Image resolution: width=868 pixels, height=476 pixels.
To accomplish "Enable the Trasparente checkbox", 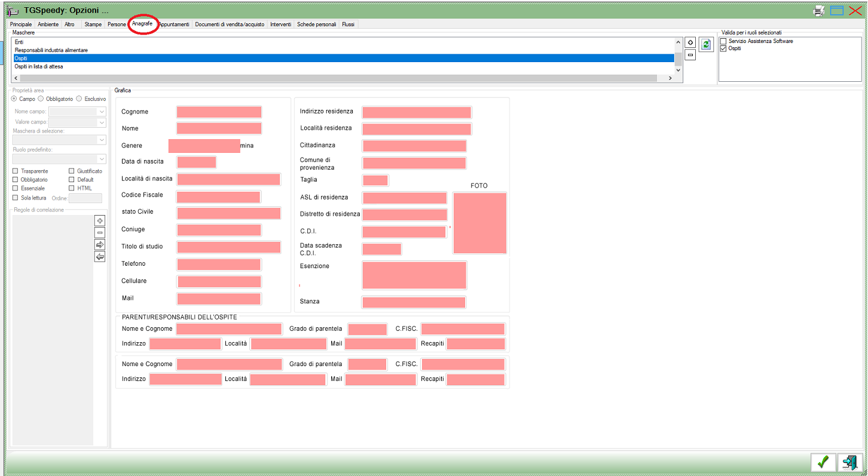I will (16, 171).
